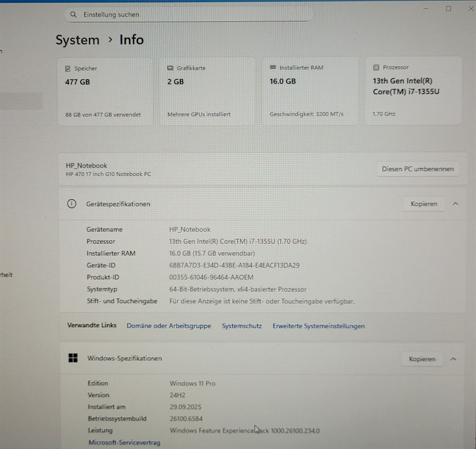This screenshot has width=476, height=449.
Task: Open the Systemschutz link
Action: pos(242,326)
